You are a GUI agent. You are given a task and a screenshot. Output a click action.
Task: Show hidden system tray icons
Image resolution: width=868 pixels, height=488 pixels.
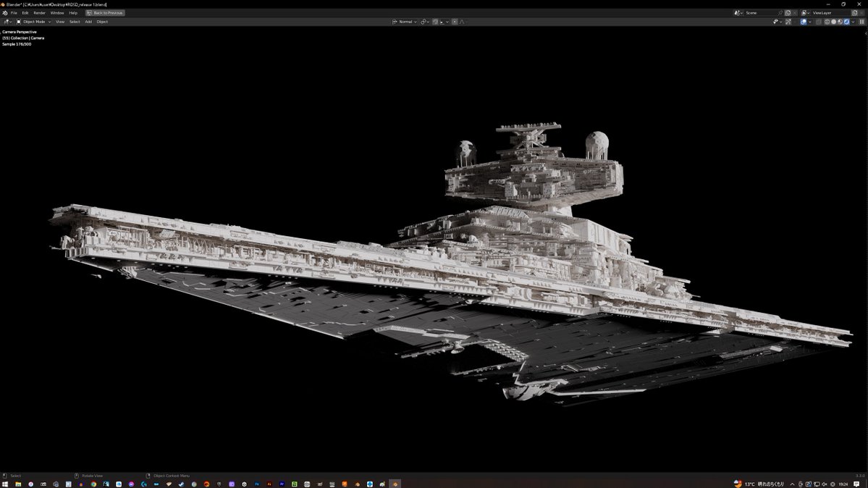[792, 484]
